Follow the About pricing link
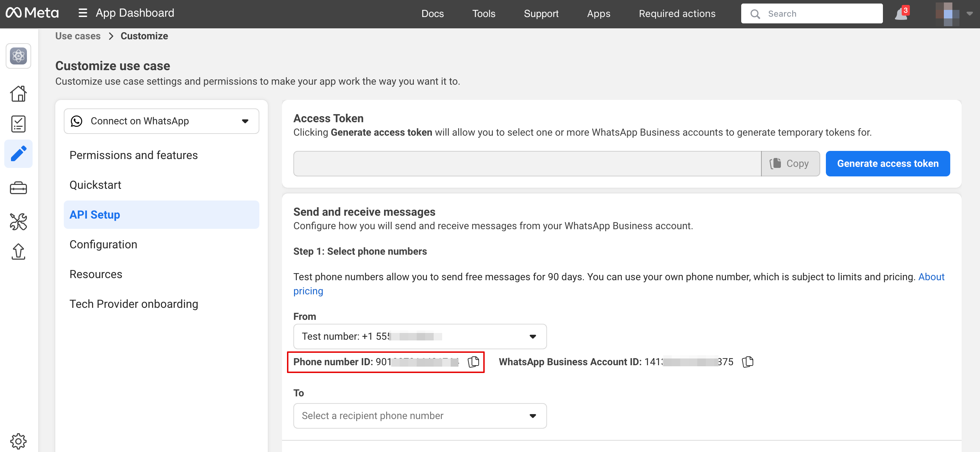980x452 pixels. [931, 277]
